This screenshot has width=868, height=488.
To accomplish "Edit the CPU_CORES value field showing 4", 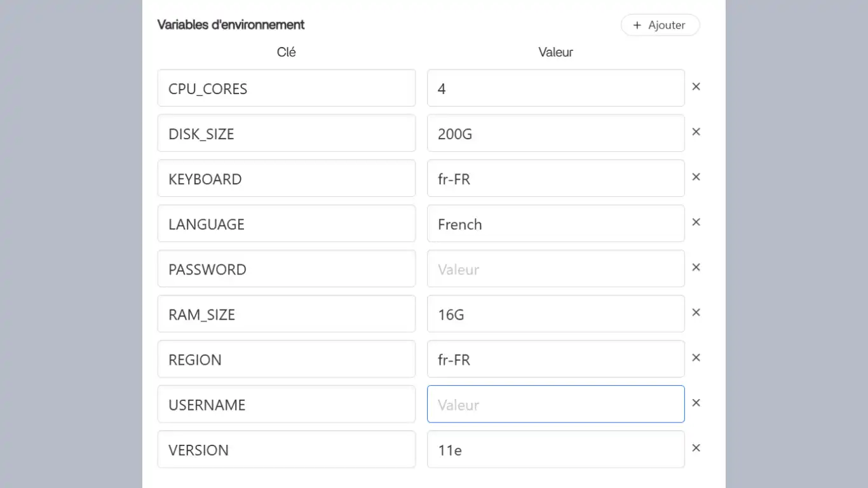I will pos(555,88).
